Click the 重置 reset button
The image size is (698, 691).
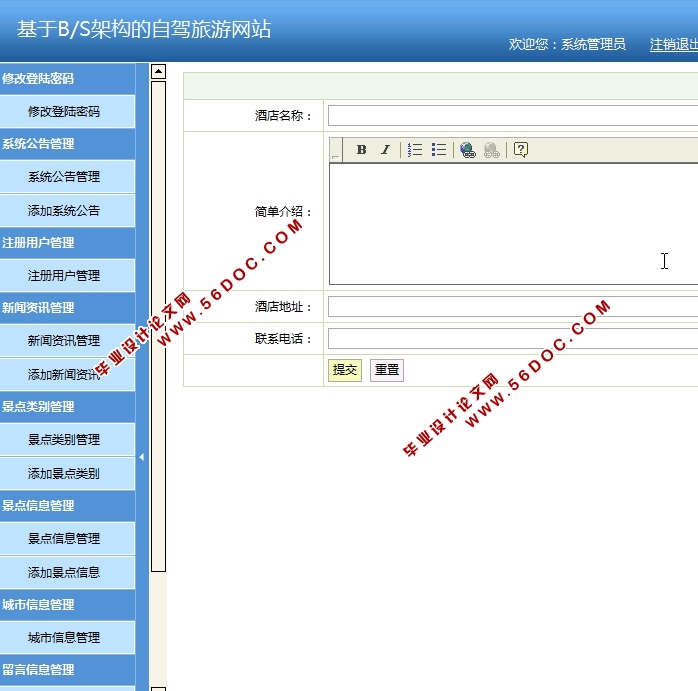[x=387, y=370]
